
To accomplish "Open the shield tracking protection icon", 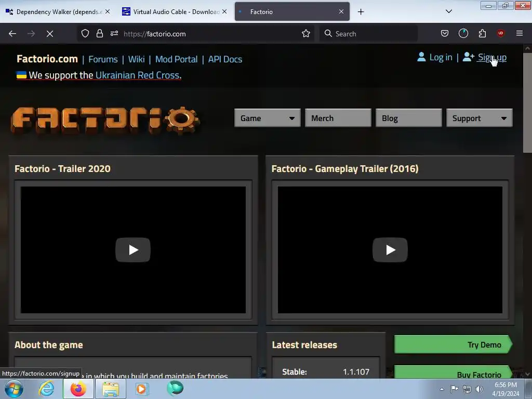I will pos(85,33).
